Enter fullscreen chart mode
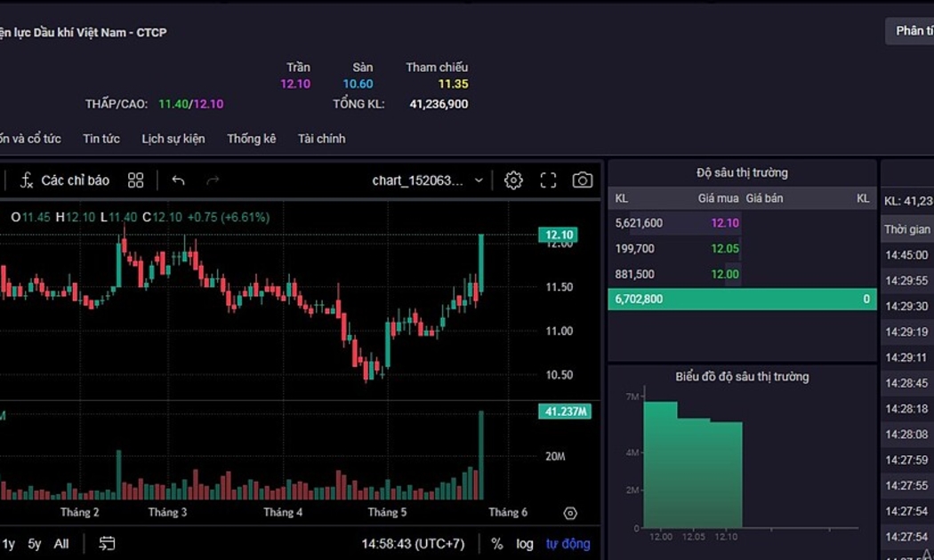This screenshot has height=560, width=934. tap(548, 180)
